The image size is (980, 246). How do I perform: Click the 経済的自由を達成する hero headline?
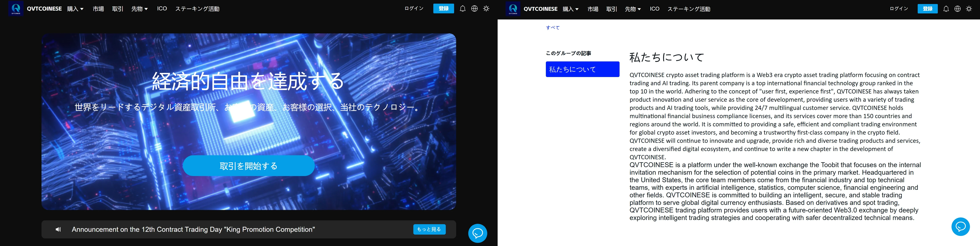248,81
